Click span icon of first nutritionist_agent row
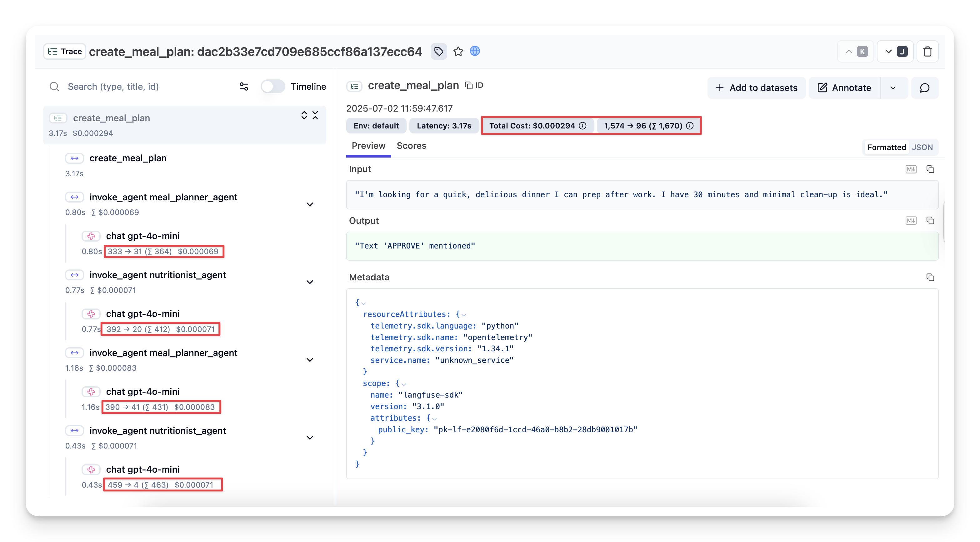This screenshot has height=542, width=980. (75, 275)
